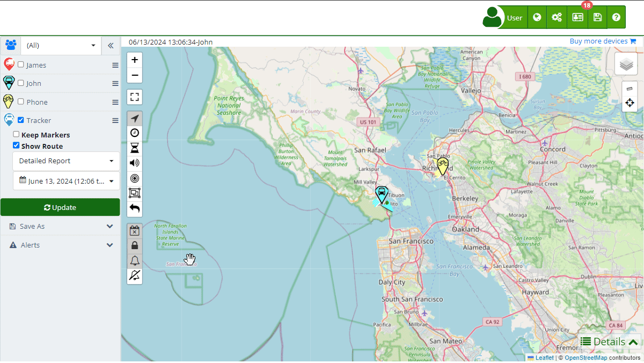
Task: Click the lock icon in map toolbar
Action: 135,245
